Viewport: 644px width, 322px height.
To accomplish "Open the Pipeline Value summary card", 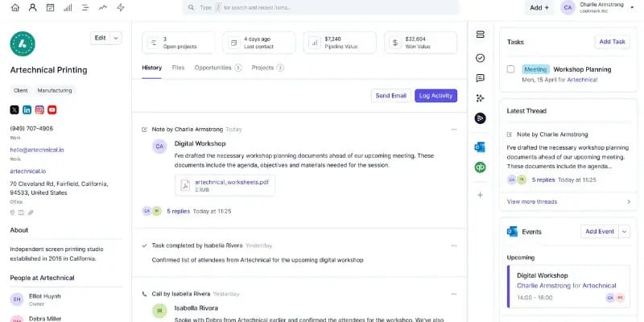I will 340,43.
